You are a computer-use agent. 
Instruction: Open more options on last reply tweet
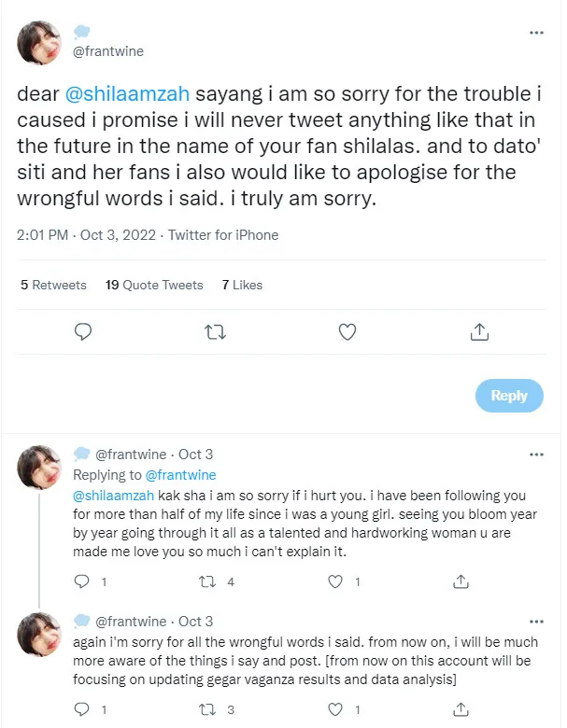[536, 622]
